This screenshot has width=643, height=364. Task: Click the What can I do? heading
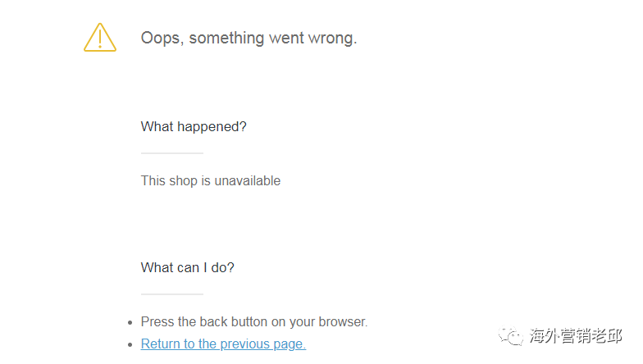coord(187,267)
